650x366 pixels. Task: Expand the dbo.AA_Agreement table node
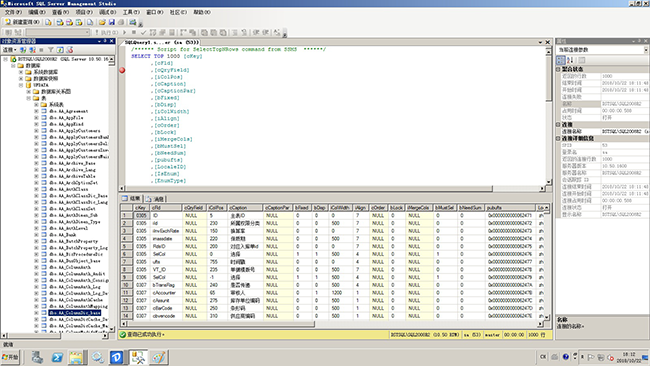coord(36,111)
